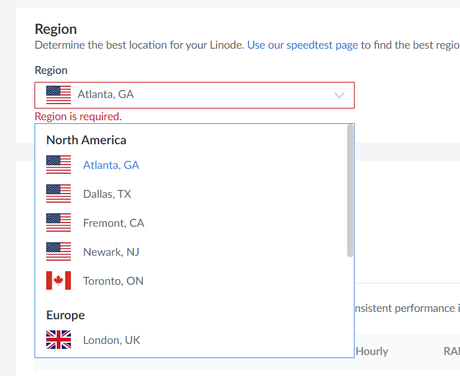
Task: Click the US flag beside Atlanta option
Action: click(59, 165)
